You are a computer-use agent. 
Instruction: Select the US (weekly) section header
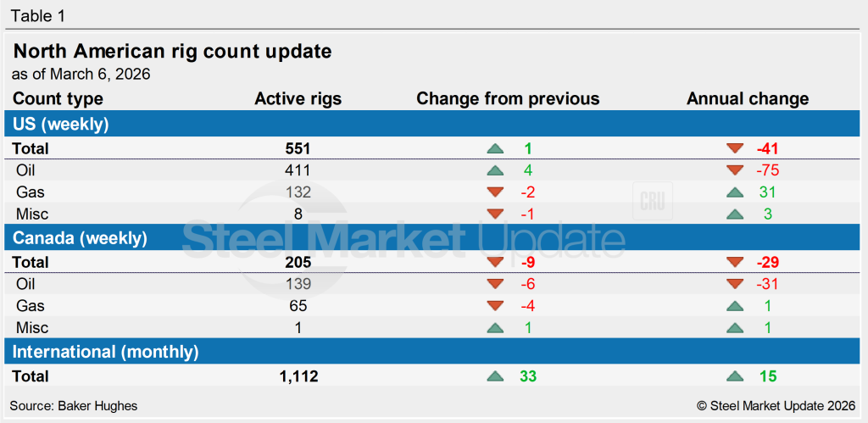tap(61, 125)
